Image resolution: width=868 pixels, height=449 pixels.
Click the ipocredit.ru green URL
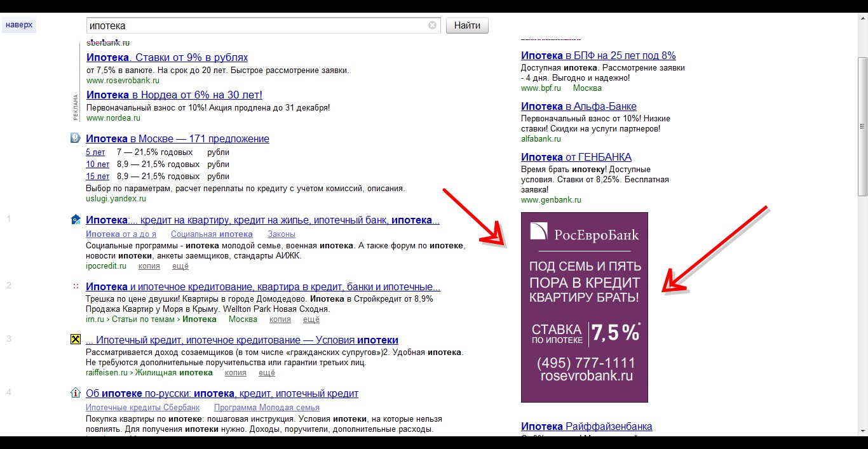(106, 266)
